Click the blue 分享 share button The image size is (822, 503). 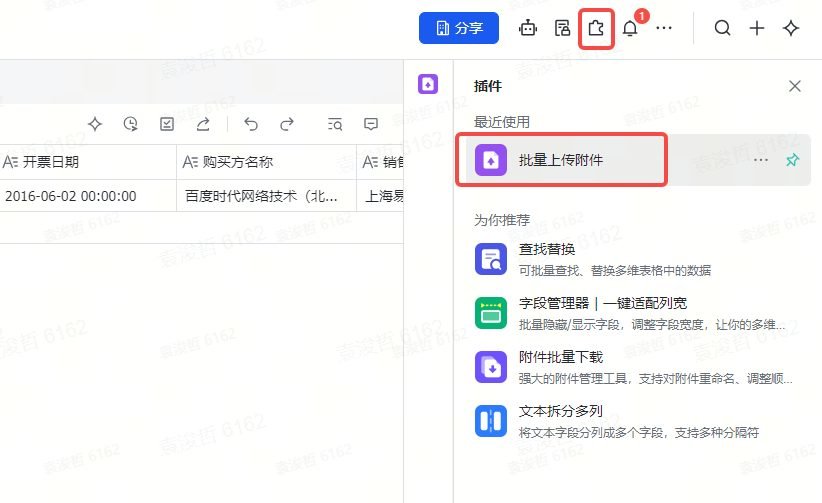459,28
